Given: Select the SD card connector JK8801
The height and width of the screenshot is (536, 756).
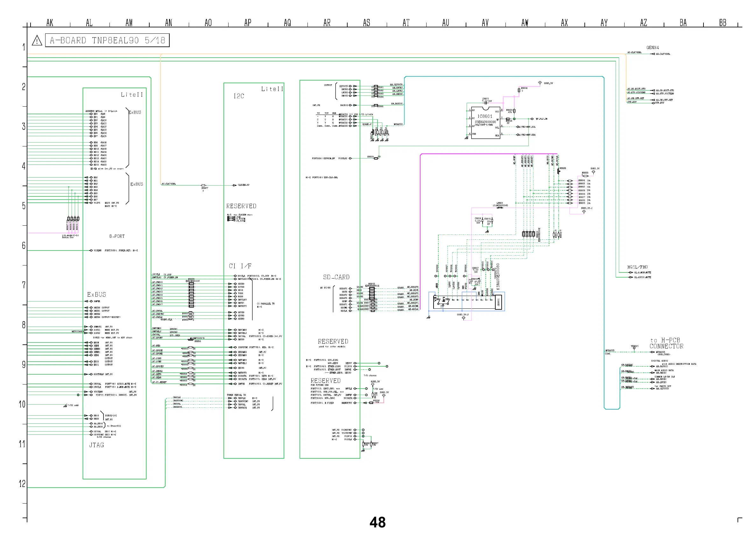Looking at the screenshot, I should click(x=498, y=302).
